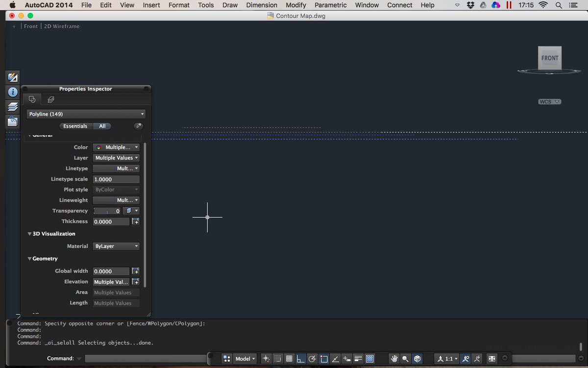The width and height of the screenshot is (588, 368).
Task: Click the WCS control near the ViewCube
Action: click(x=549, y=102)
